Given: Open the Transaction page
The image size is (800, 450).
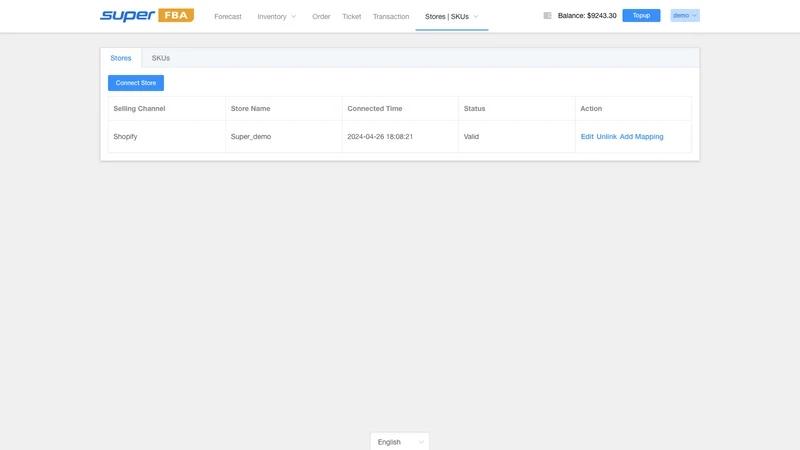Looking at the screenshot, I should coord(391,16).
